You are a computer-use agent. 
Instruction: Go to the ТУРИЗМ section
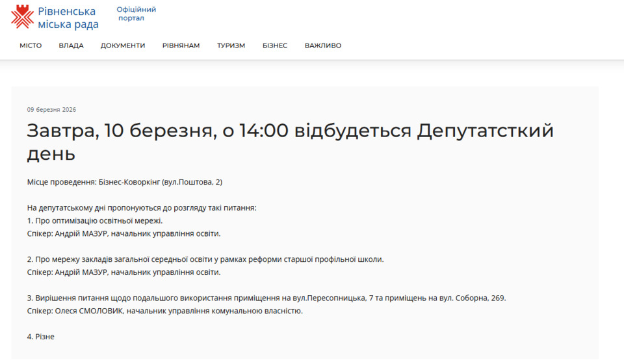click(231, 45)
